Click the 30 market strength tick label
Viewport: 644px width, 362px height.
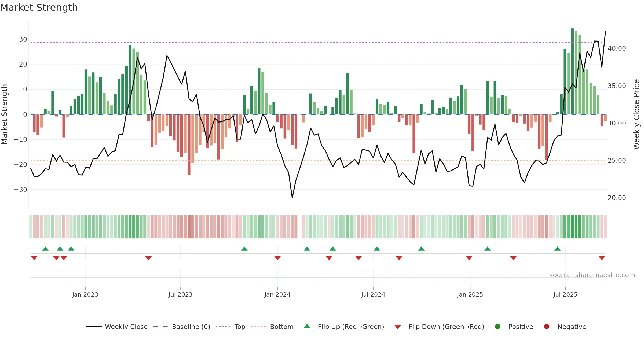23,39
